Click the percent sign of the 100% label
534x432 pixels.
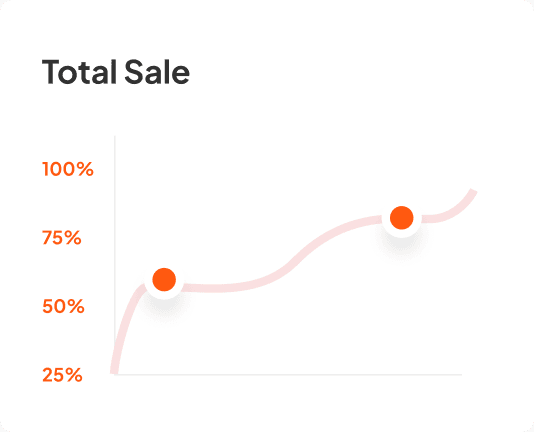pos(85,169)
